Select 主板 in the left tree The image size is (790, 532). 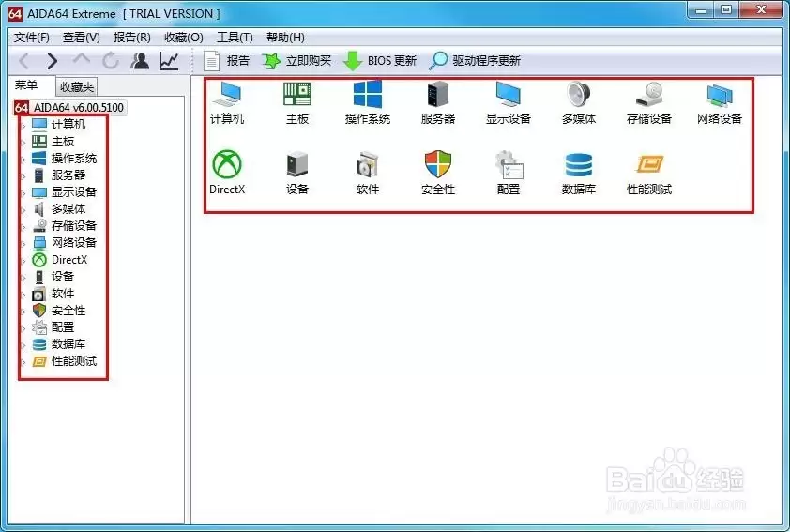[53, 142]
